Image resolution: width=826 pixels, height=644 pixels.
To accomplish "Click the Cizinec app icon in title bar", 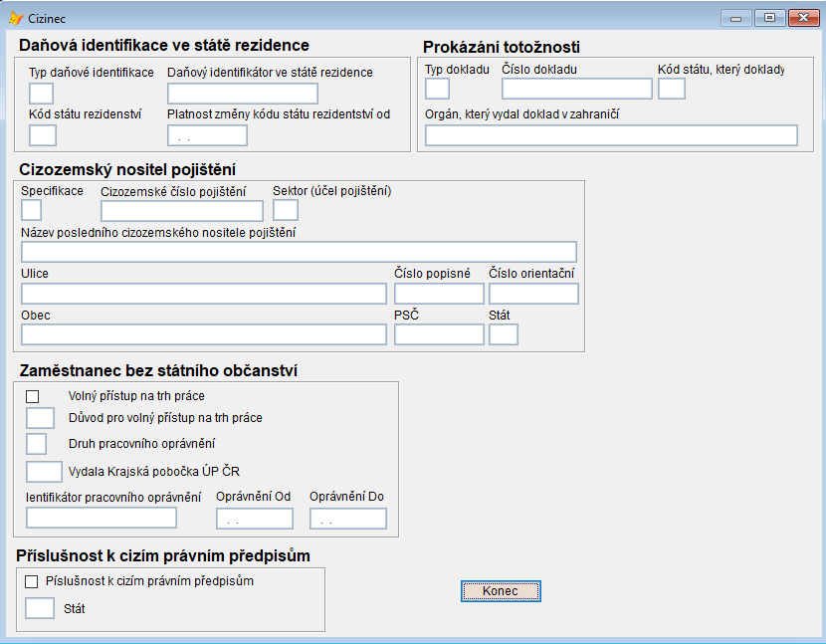I will (x=16, y=18).
